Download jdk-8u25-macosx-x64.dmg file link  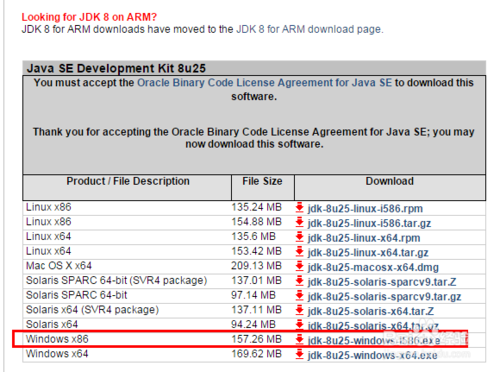(x=373, y=267)
